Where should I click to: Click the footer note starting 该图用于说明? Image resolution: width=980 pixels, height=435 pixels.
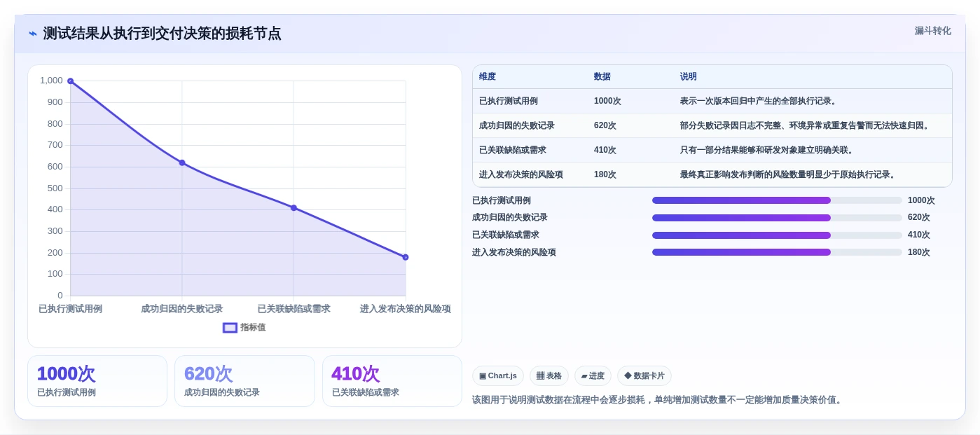click(658, 400)
